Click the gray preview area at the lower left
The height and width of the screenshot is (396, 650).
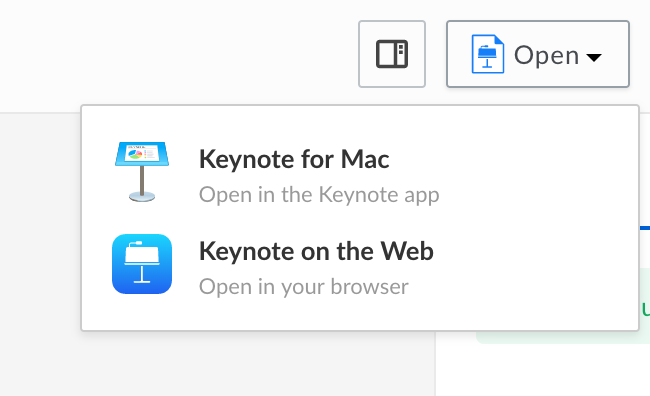point(217,364)
